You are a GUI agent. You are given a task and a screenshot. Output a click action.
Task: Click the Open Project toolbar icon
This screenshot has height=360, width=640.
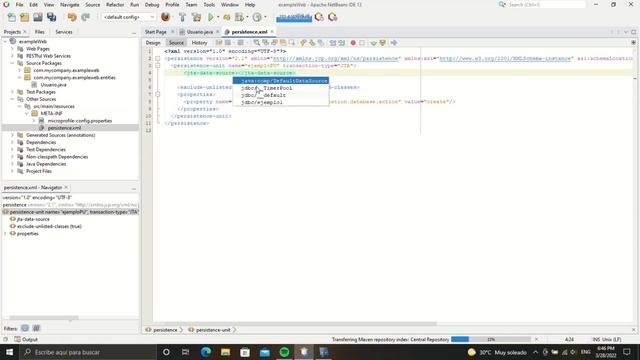[38, 17]
